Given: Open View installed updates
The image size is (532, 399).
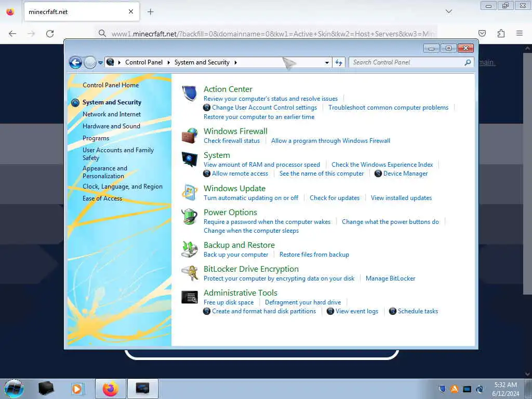Looking at the screenshot, I should coord(402,198).
